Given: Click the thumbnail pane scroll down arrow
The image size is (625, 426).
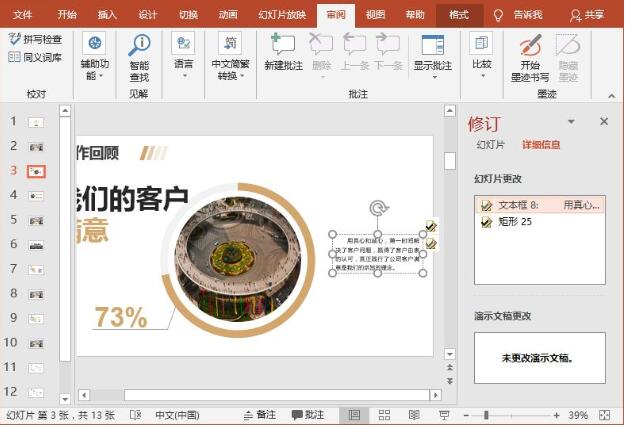Looking at the screenshot, I should (x=65, y=399).
